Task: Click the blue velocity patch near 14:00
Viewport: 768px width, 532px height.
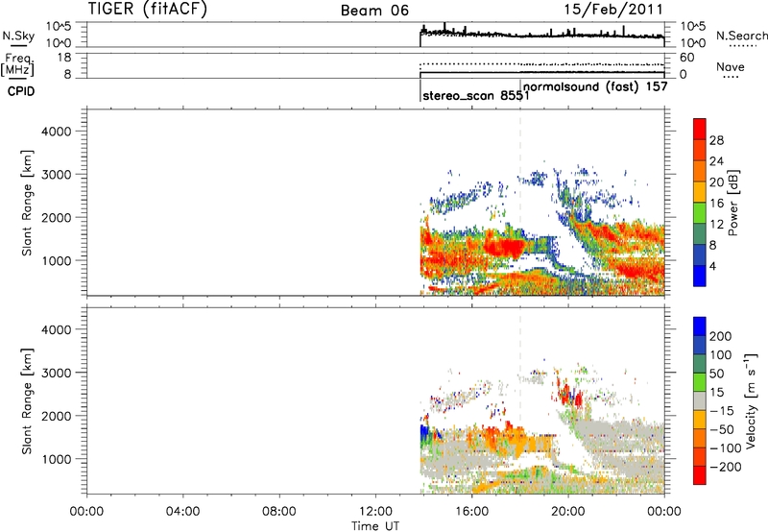Action: pos(424,434)
